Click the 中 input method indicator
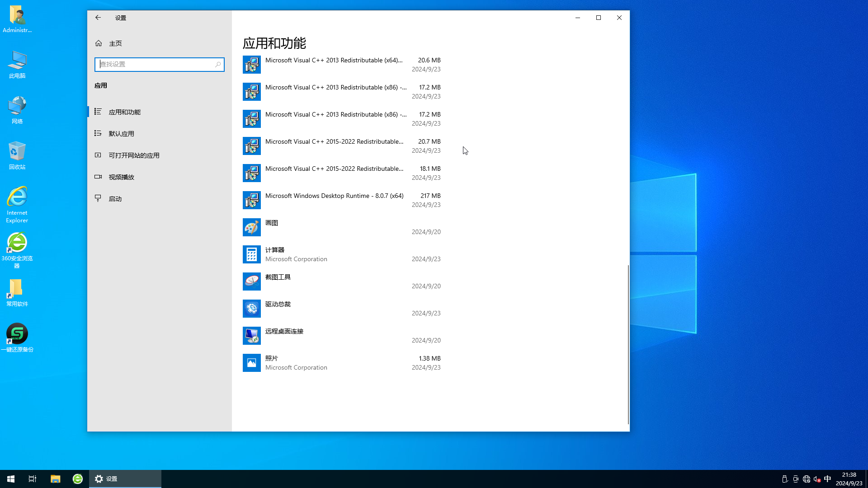 click(x=828, y=479)
